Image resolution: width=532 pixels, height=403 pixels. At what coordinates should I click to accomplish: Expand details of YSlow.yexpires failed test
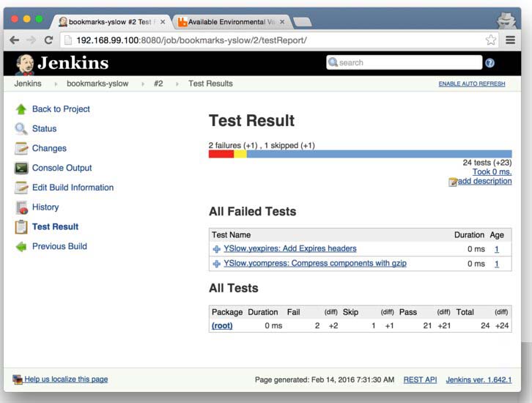point(216,249)
